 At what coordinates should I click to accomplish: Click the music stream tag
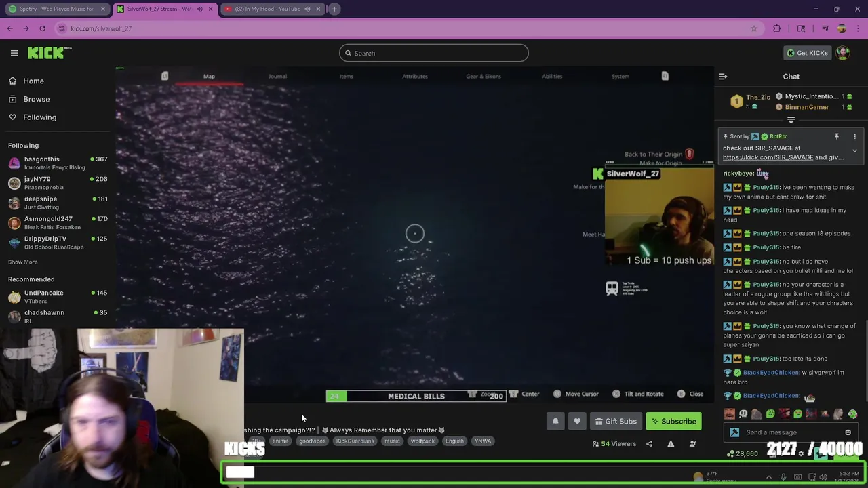coord(392,441)
